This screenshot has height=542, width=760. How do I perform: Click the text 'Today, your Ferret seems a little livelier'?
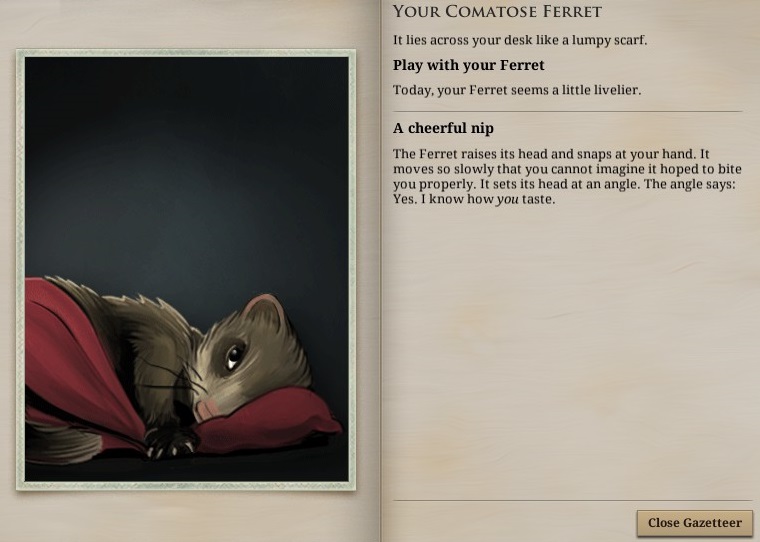(x=517, y=90)
